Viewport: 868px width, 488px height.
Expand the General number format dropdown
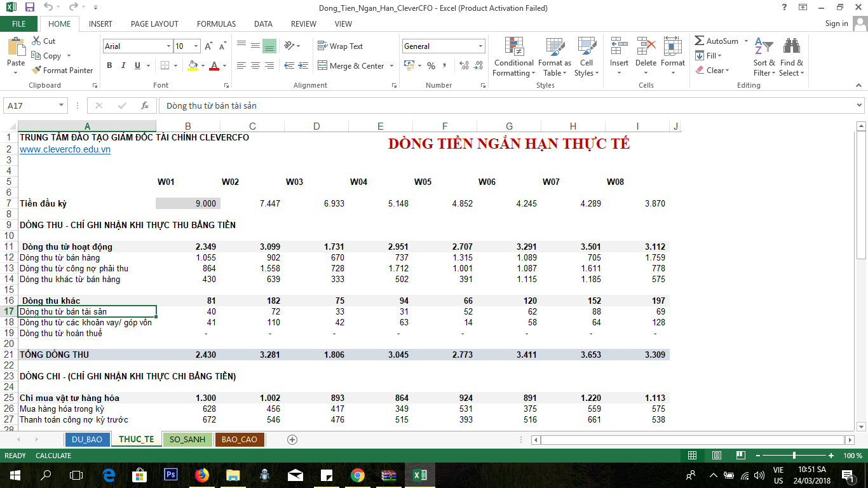[480, 46]
